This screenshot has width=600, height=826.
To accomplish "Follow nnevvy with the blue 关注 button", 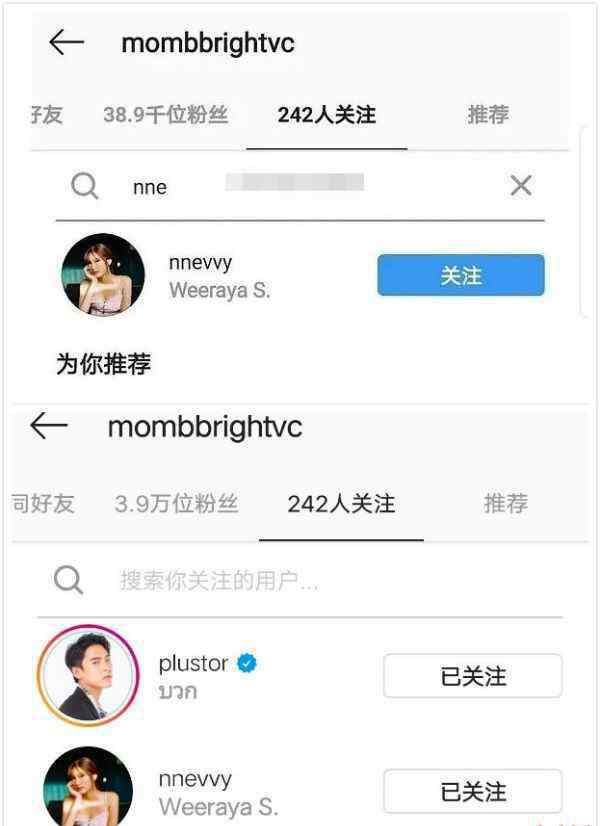I will (461, 275).
